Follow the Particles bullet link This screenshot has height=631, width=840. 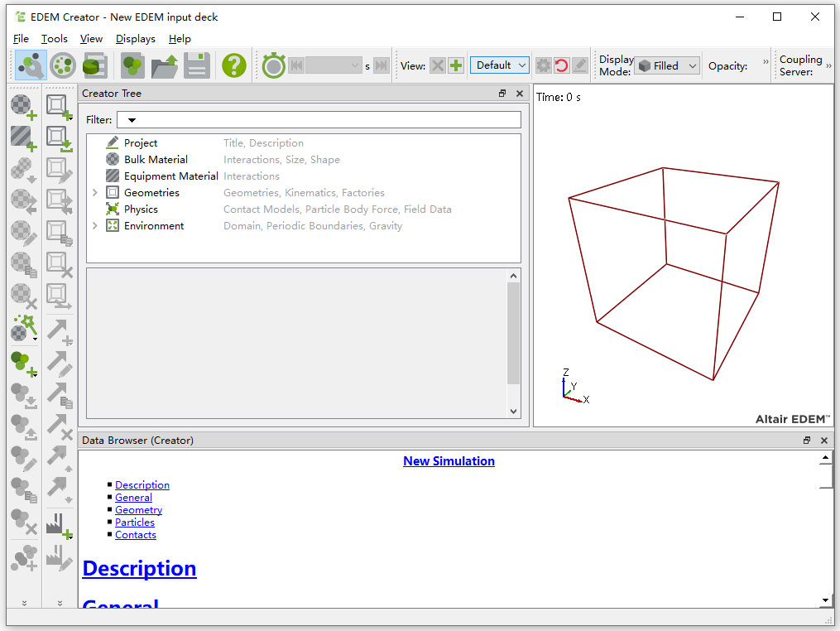tap(134, 523)
